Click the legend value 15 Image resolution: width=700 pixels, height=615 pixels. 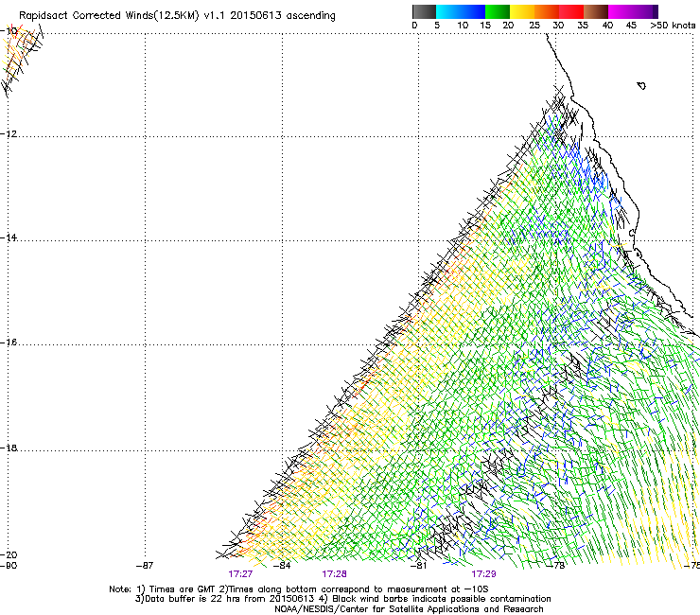tap(485, 26)
